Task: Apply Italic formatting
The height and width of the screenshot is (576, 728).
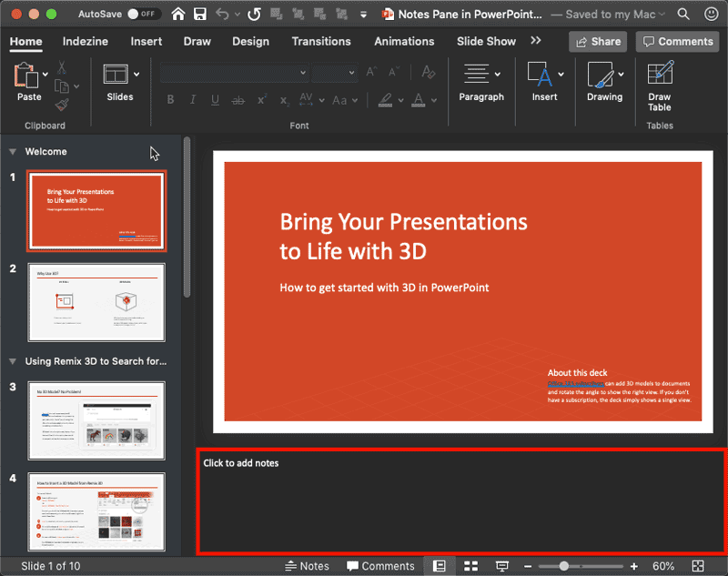Action: pyautogui.click(x=193, y=100)
